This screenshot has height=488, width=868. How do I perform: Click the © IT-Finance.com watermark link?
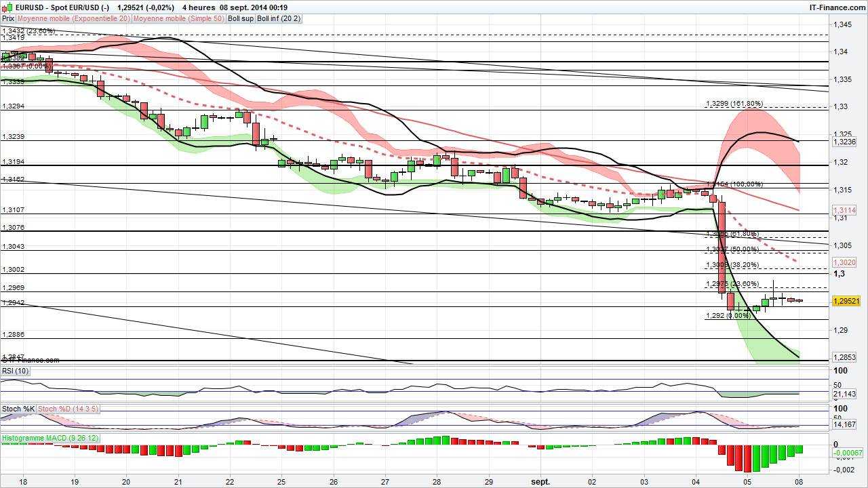31,360
